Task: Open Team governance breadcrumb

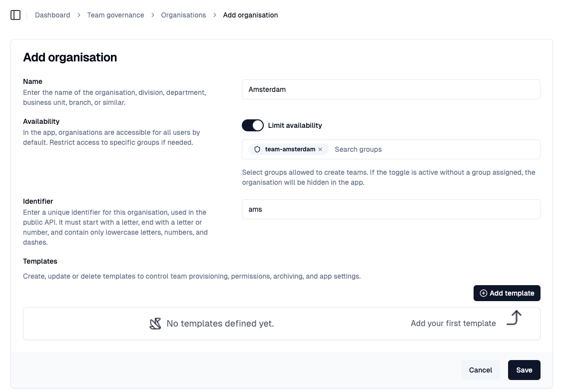Action: point(115,15)
